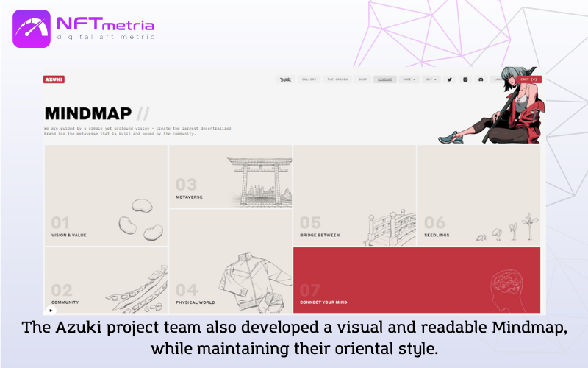Open the 05 Bridge Between tile
588x368 pixels.
[355, 196]
